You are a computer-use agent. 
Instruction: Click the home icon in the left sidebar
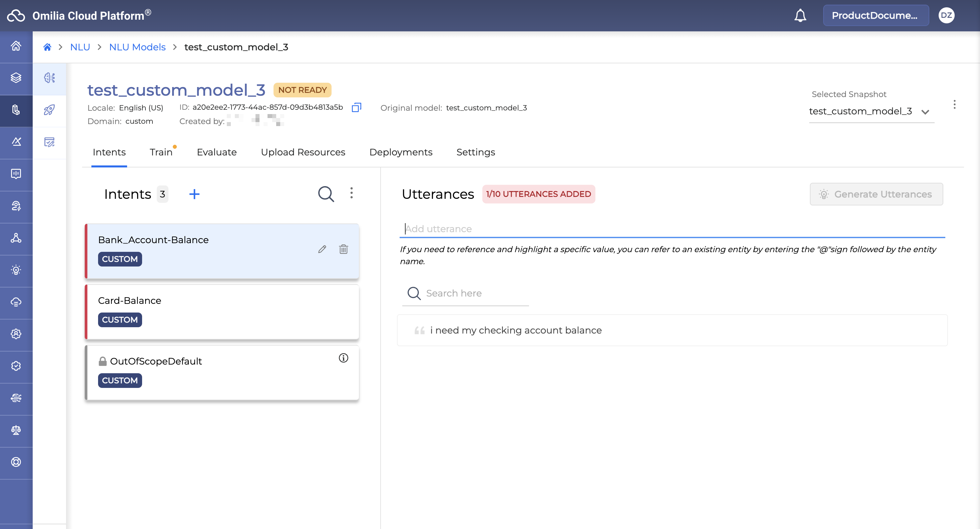16,46
